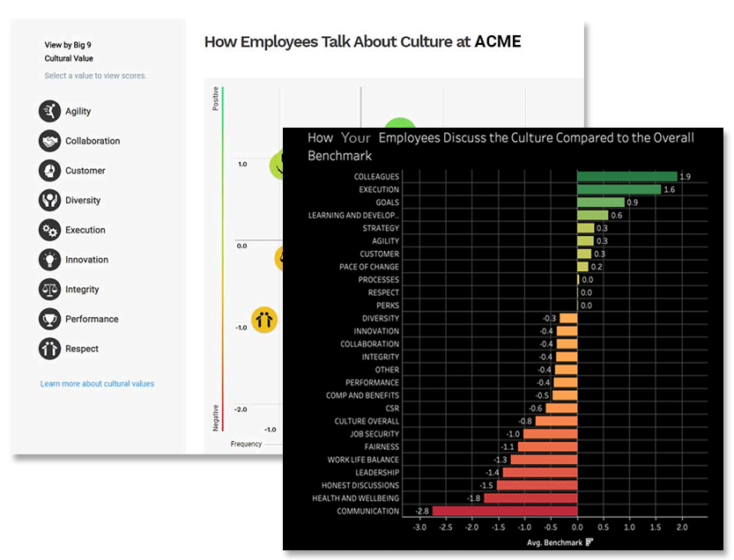Click the yellow people bubble on chart

tap(264, 319)
